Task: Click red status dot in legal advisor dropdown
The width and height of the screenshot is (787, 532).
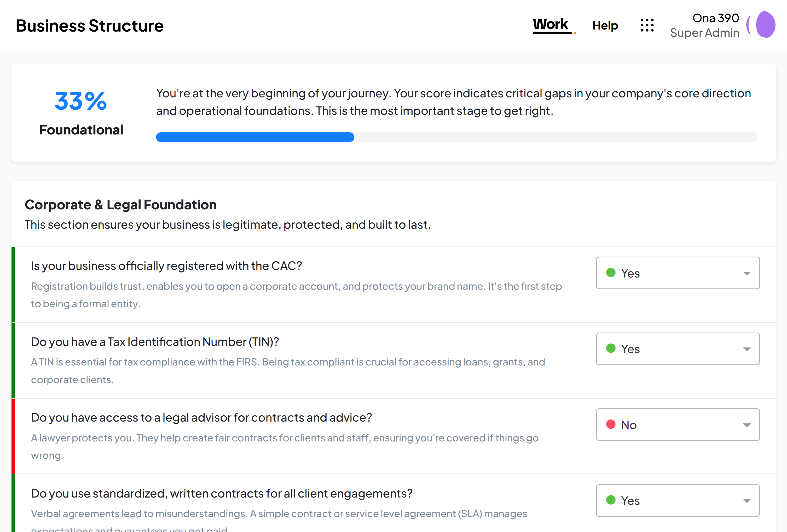Action: coord(611,424)
